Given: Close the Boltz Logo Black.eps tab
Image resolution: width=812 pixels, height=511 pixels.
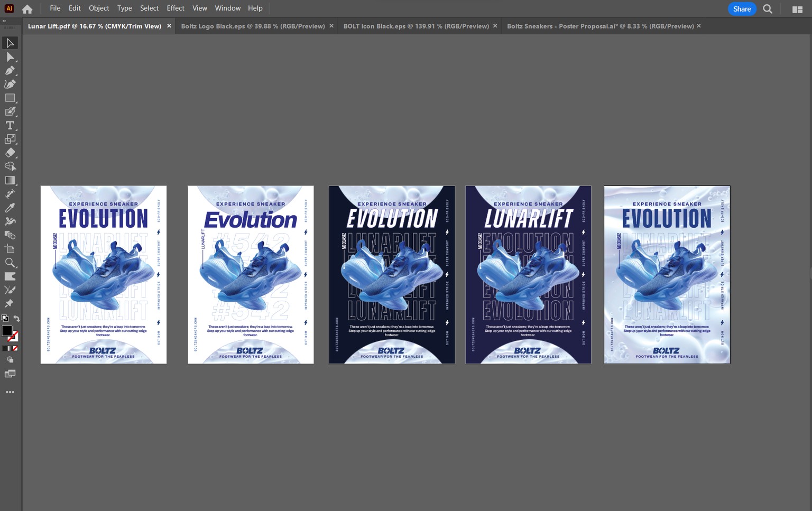Looking at the screenshot, I should point(331,26).
